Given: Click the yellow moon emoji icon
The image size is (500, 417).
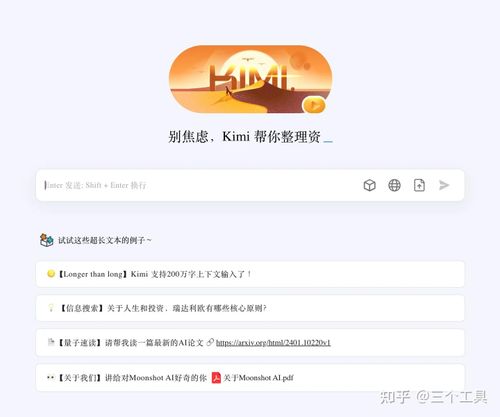Looking at the screenshot, I should (51, 274).
